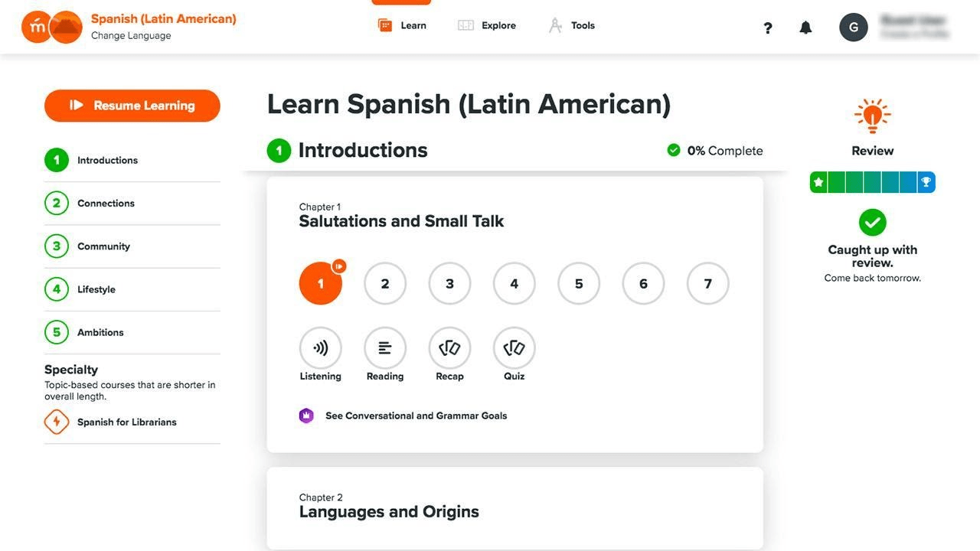Select lesson 7 circle
980x551 pixels.
click(x=708, y=283)
